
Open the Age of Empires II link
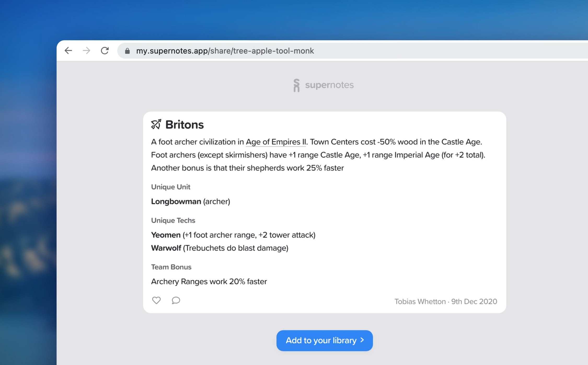pyautogui.click(x=276, y=142)
